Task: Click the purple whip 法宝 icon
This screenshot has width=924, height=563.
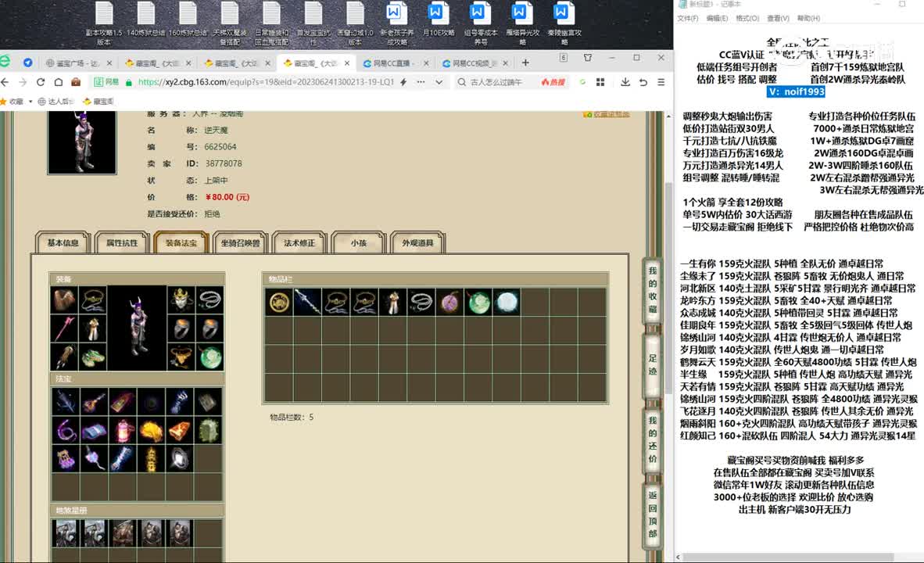Action: coord(66,431)
